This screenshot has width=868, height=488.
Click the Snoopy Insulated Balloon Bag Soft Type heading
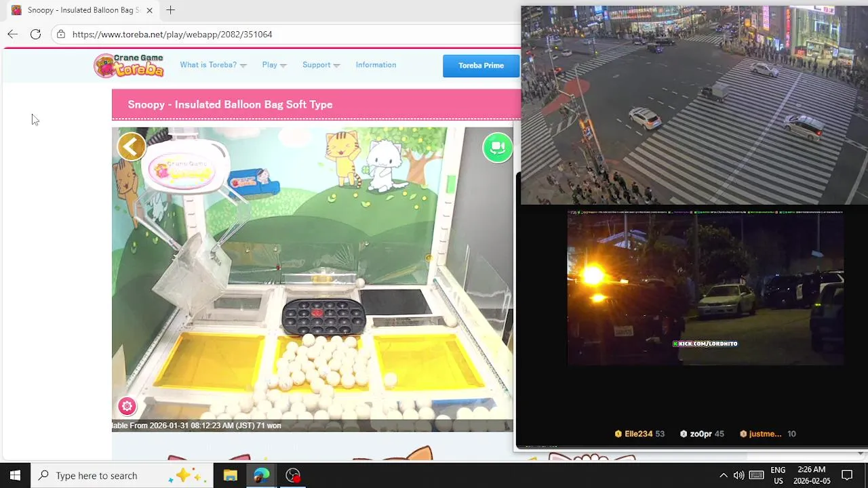point(230,104)
